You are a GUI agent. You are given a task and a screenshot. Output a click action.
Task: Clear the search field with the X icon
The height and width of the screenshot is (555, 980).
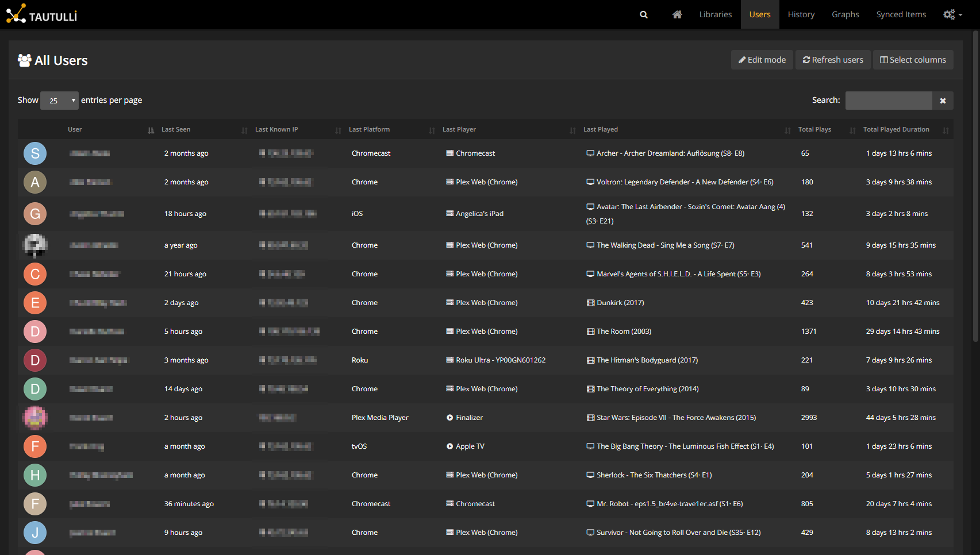[x=943, y=101]
